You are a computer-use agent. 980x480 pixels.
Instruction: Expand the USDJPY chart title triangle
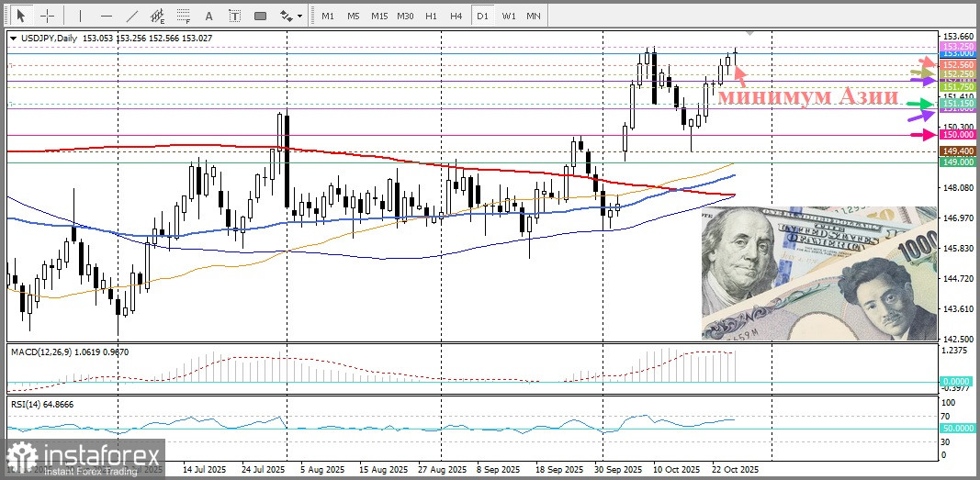(13, 38)
